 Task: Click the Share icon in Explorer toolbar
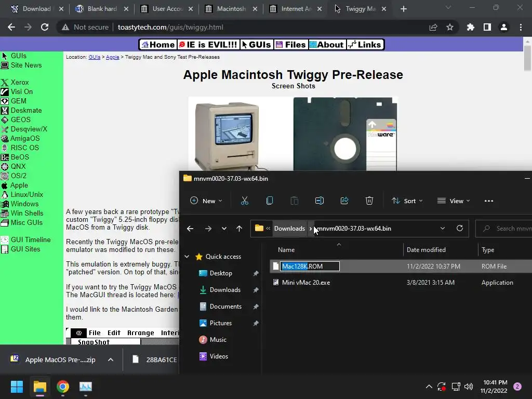344,201
